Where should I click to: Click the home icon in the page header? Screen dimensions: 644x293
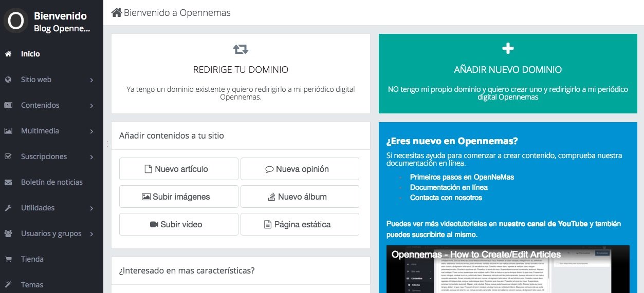click(117, 13)
